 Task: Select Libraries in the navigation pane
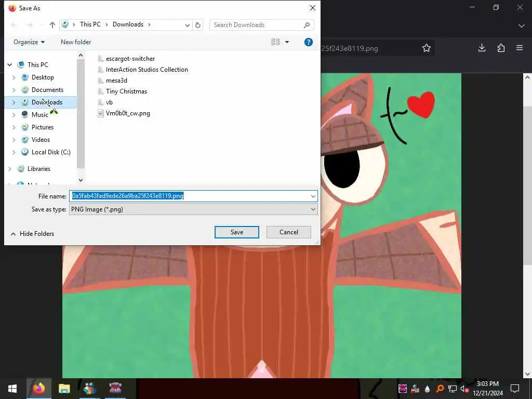[x=38, y=169]
